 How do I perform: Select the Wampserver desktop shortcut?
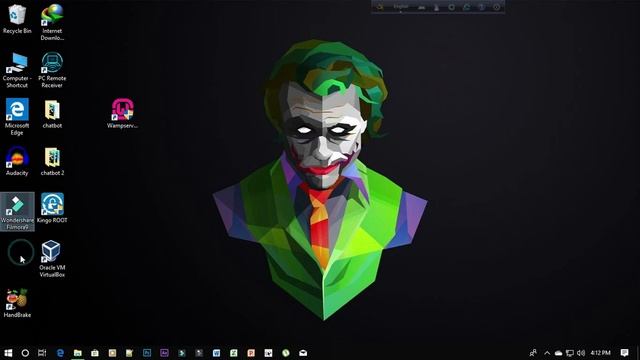coord(122,114)
